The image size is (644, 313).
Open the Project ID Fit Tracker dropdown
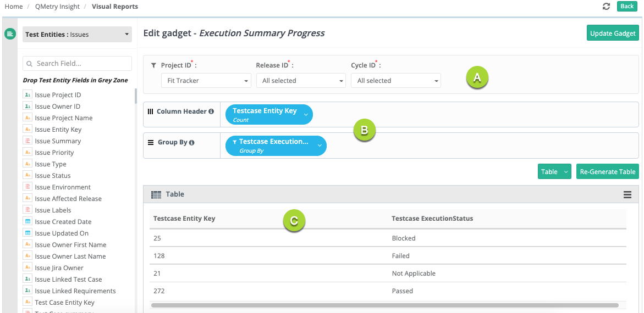click(206, 81)
